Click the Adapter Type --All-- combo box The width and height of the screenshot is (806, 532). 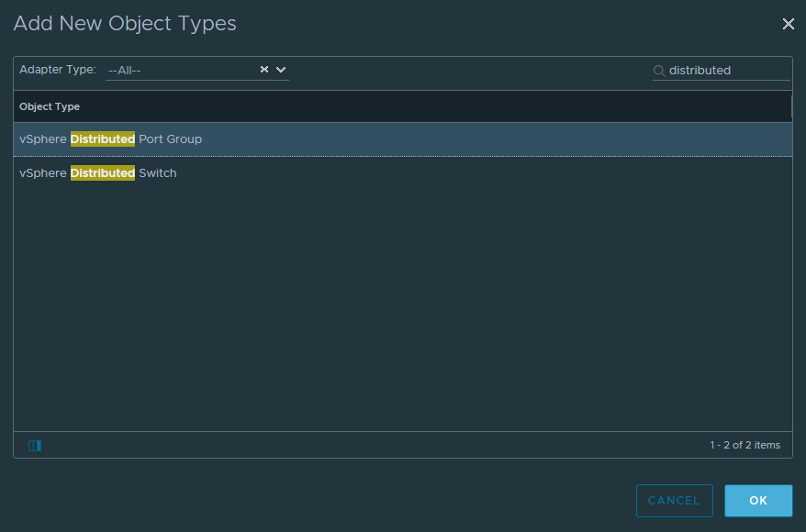pyautogui.click(x=196, y=70)
